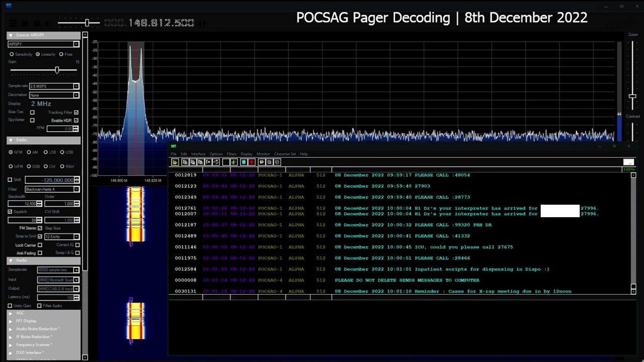Click the cyan square icon in PDW toolbar
The image size is (644, 362).
pyautogui.click(x=244, y=162)
